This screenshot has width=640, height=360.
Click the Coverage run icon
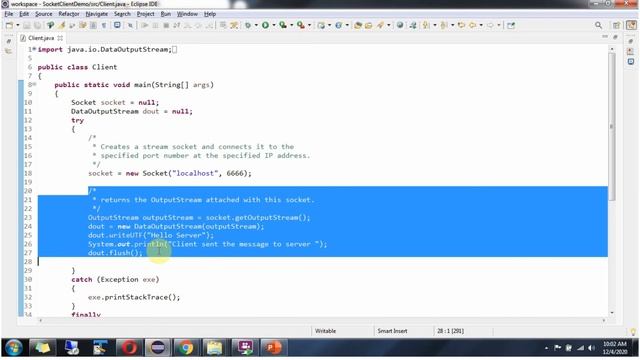pos(283,25)
